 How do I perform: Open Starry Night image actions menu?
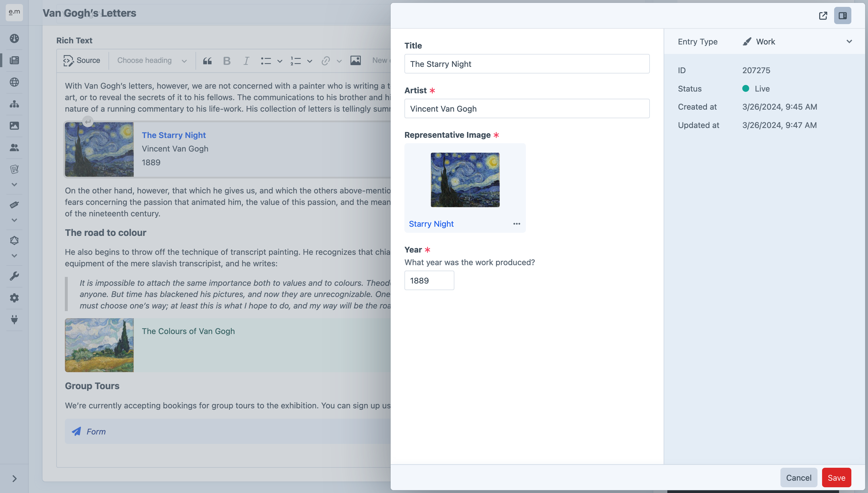pos(516,224)
